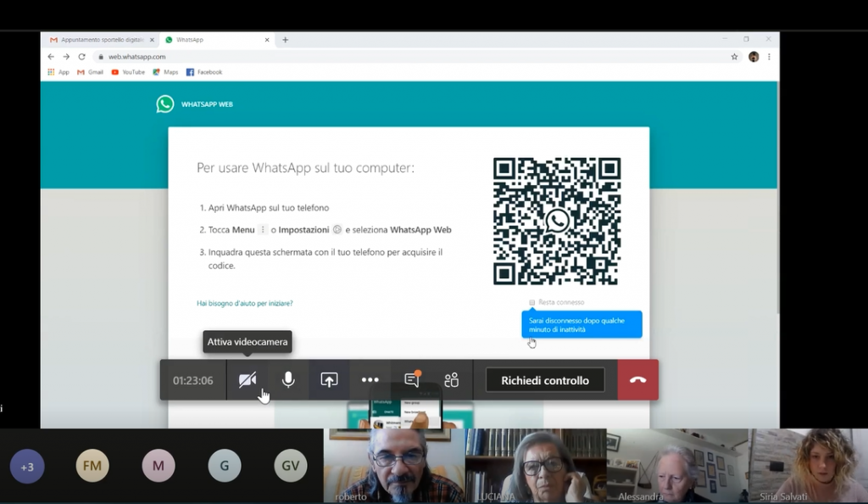Select LUCIANA's video thumbnail
The height and width of the screenshot is (504, 868).
tap(536, 466)
